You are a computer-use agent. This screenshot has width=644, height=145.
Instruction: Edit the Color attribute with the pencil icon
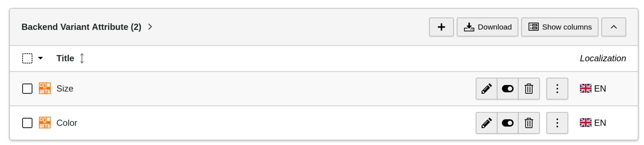[486, 123]
